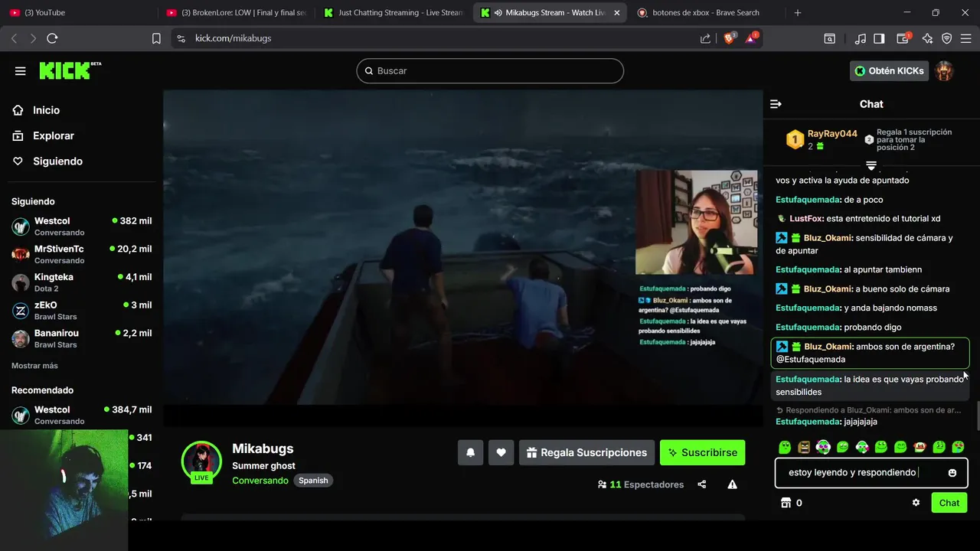
Task: Open Brave Rewards triangle icon
Action: (x=751, y=38)
